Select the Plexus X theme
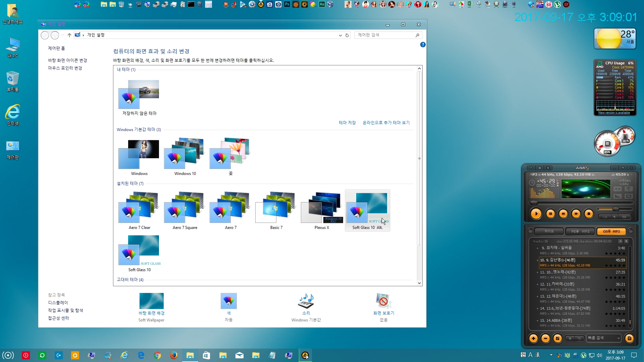This screenshot has height=362, width=644. pos(322,208)
